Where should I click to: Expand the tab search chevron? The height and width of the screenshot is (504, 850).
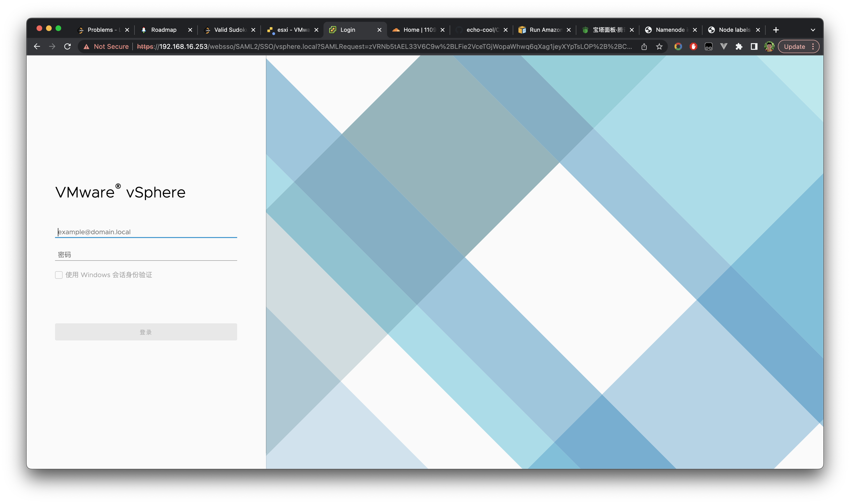click(x=813, y=30)
